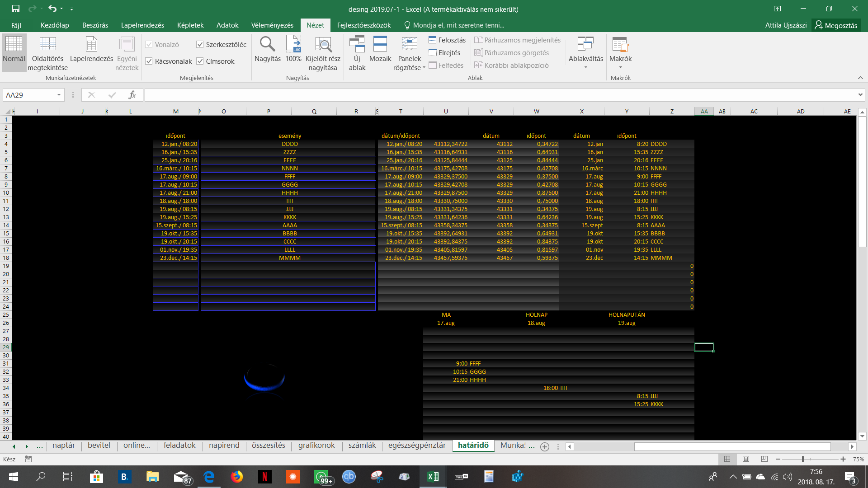This screenshot has width=868, height=488.
Task: Click the 100% zoom icon
Action: coord(293,45)
